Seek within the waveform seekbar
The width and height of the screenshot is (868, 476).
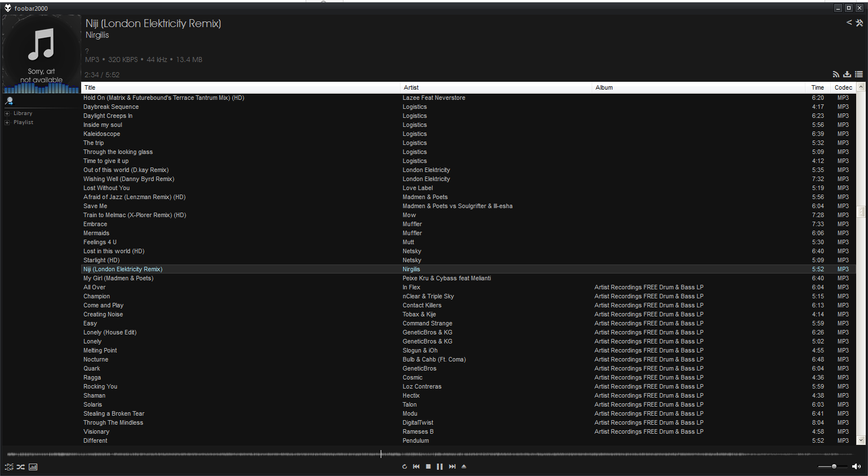pos(429,454)
